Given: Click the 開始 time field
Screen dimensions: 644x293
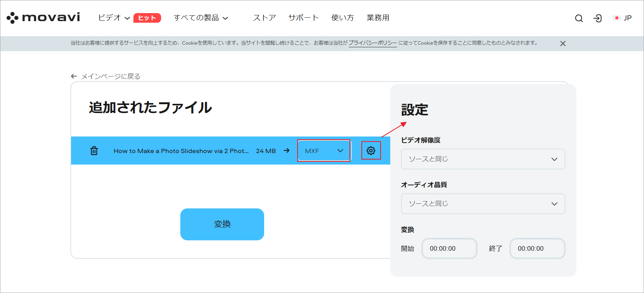Looking at the screenshot, I should click(x=449, y=248).
